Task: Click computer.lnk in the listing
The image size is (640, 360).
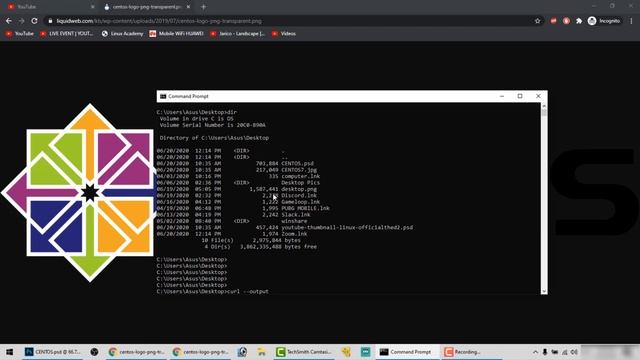Action: point(301,176)
